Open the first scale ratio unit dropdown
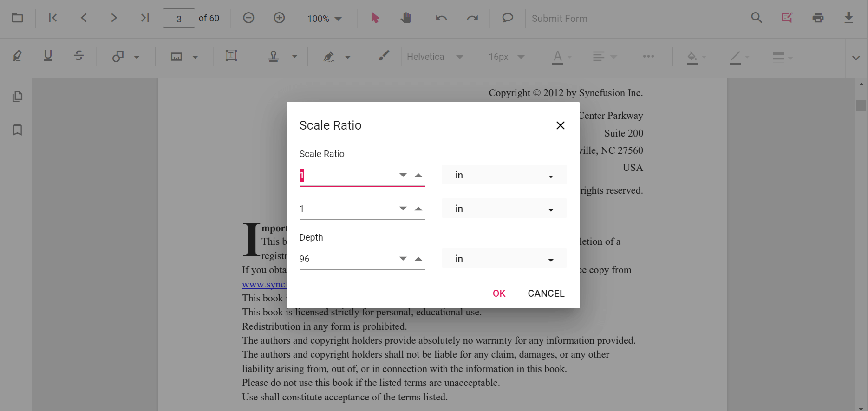This screenshot has width=868, height=411. [x=504, y=175]
